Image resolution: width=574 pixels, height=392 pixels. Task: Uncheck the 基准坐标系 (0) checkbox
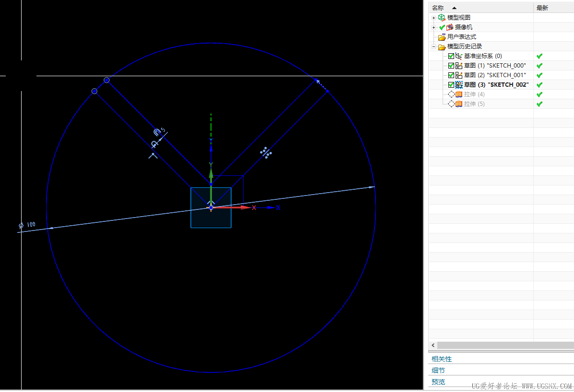pos(451,56)
